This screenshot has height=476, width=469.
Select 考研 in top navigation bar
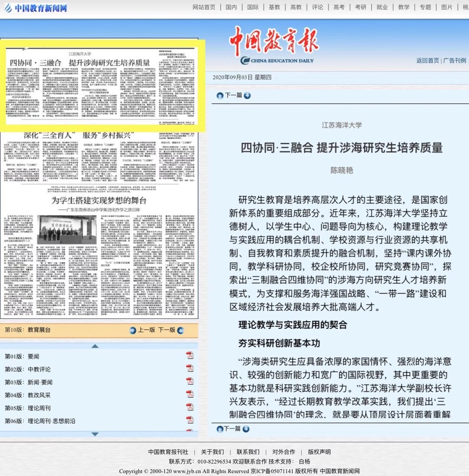point(361,7)
